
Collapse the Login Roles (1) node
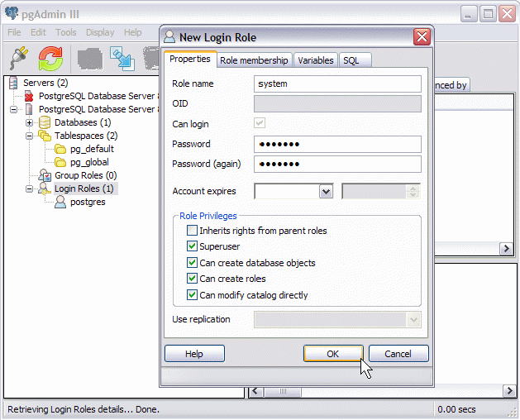pyautogui.click(x=29, y=189)
